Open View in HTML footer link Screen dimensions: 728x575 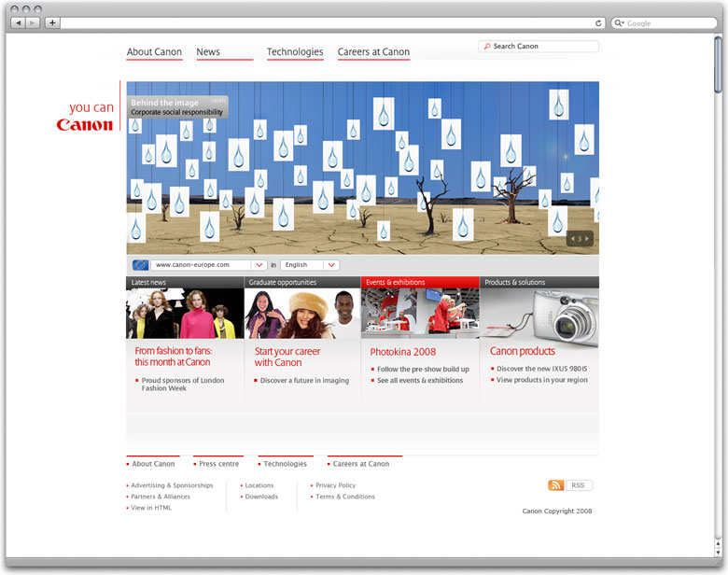pyautogui.click(x=151, y=508)
